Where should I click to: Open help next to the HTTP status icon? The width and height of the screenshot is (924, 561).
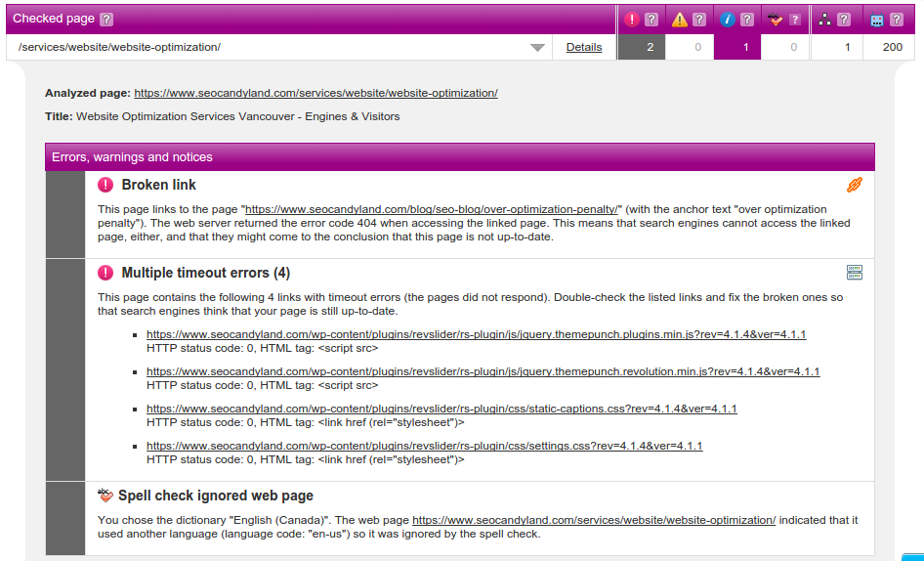(x=896, y=20)
